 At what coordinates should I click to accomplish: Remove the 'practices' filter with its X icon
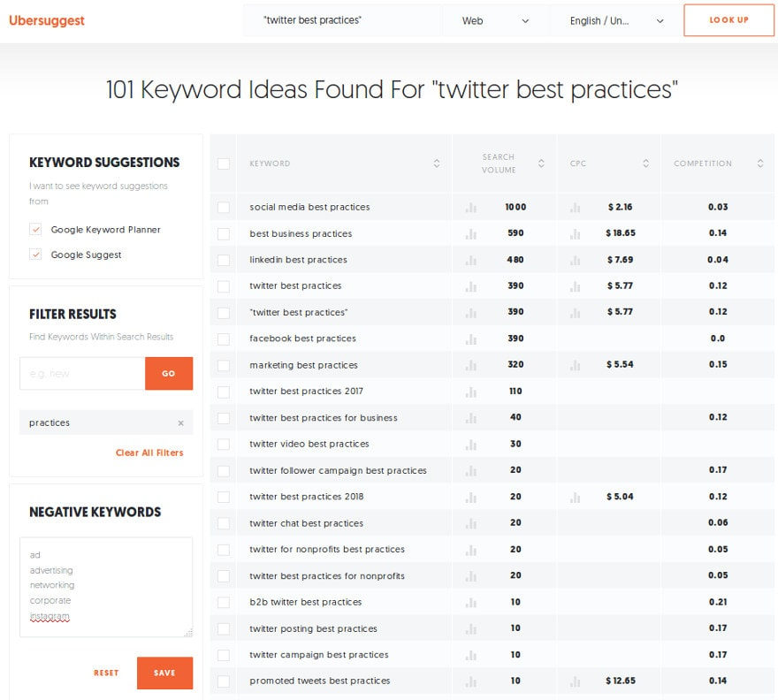(x=180, y=423)
